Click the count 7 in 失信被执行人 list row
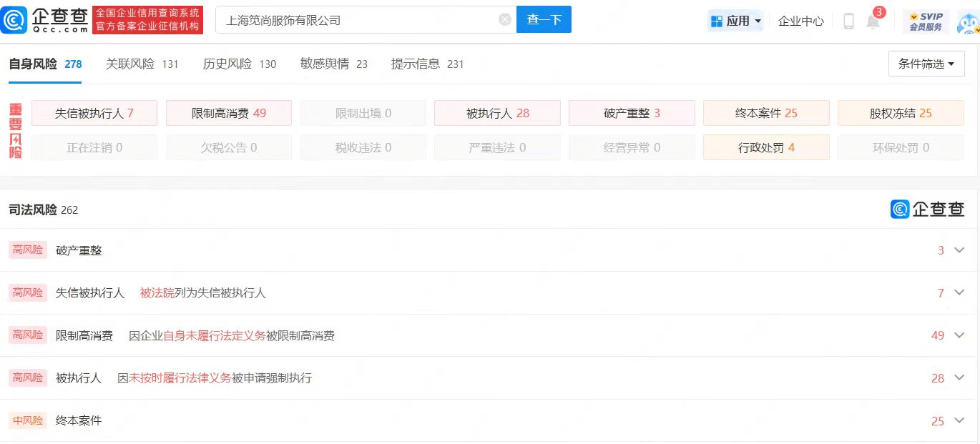Image resolution: width=980 pixels, height=444 pixels. point(941,293)
